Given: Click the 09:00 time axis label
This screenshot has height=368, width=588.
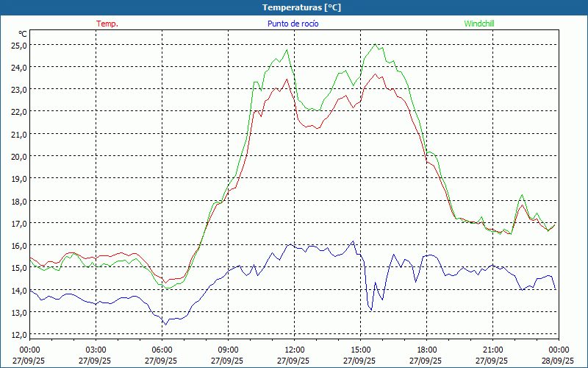Looking at the screenshot, I should click(228, 350).
